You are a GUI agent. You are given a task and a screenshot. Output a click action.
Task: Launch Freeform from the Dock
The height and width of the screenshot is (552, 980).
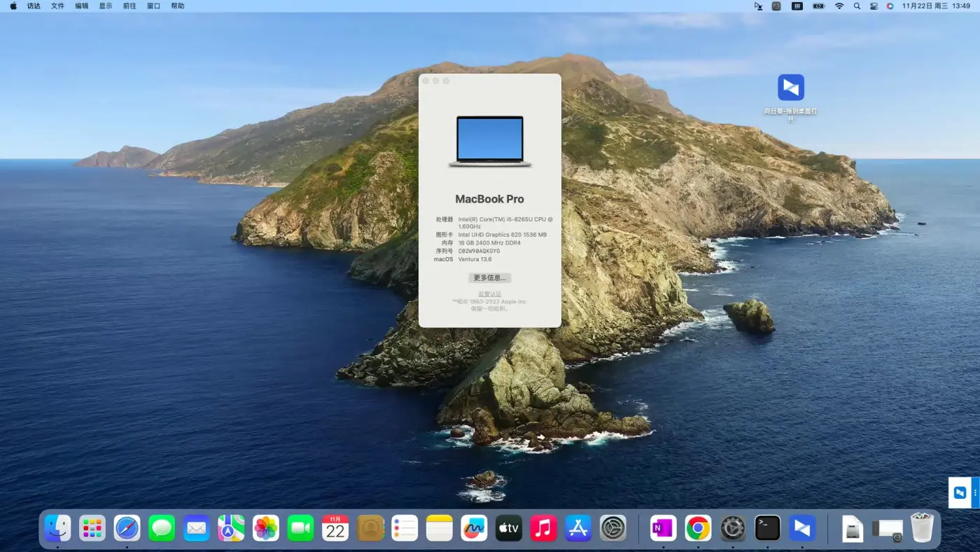tap(474, 528)
